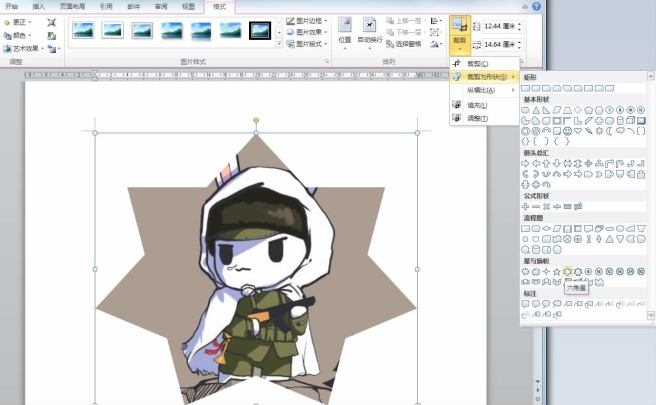Open the 图片边框 picture border dropdown
This screenshot has height=405, width=656.
coord(307,21)
